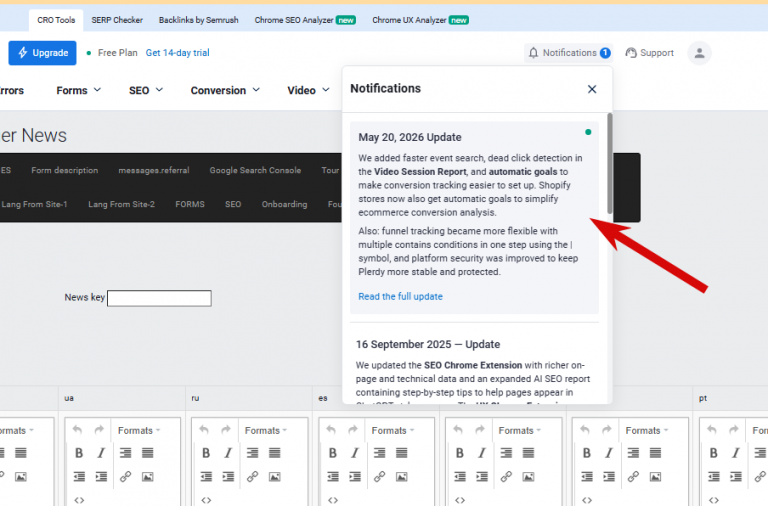
Task: Open source code view in ru editor
Action: pos(206,500)
